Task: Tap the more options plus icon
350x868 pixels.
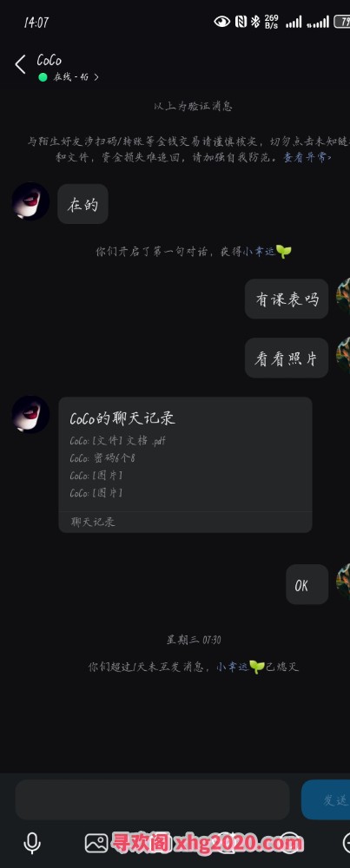Action: point(347,843)
